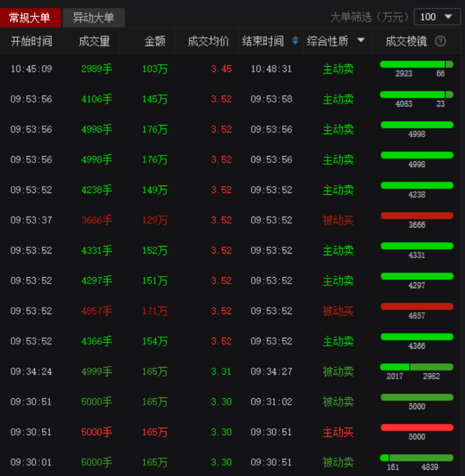Select the 09:53:58 end time cell
This screenshot has height=476, width=465.
point(271,99)
